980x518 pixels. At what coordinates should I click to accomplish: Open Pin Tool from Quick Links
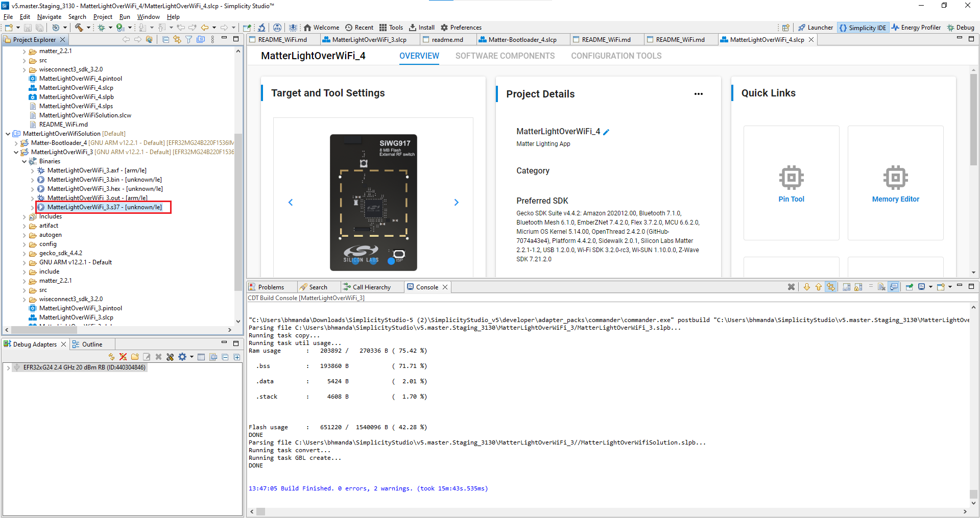click(x=791, y=183)
